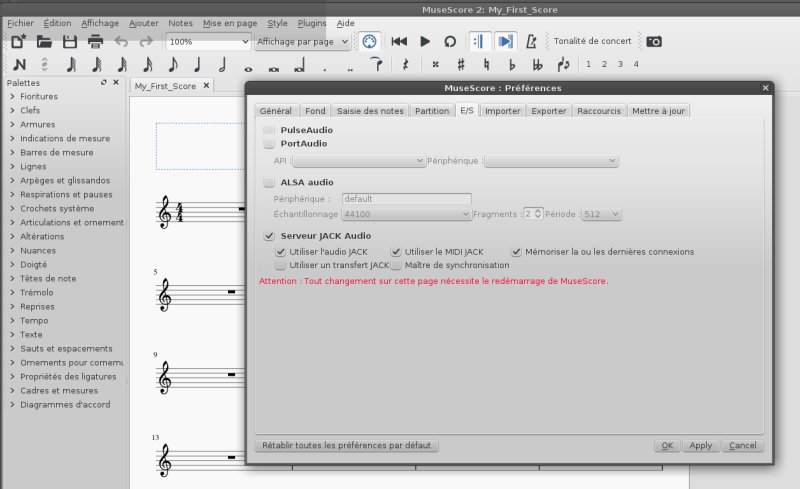Confirm preferences with OK button
This screenshot has width=800, height=489.
pos(667,446)
